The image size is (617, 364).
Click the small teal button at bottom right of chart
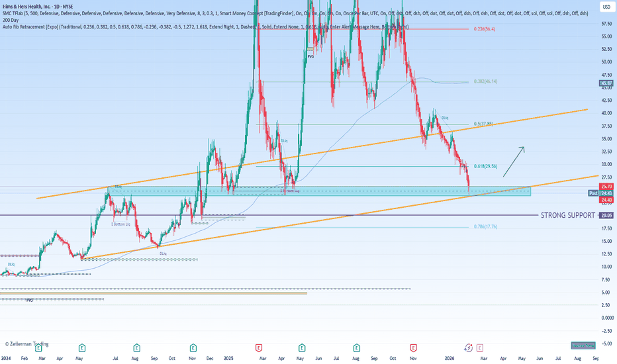[583, 345]
